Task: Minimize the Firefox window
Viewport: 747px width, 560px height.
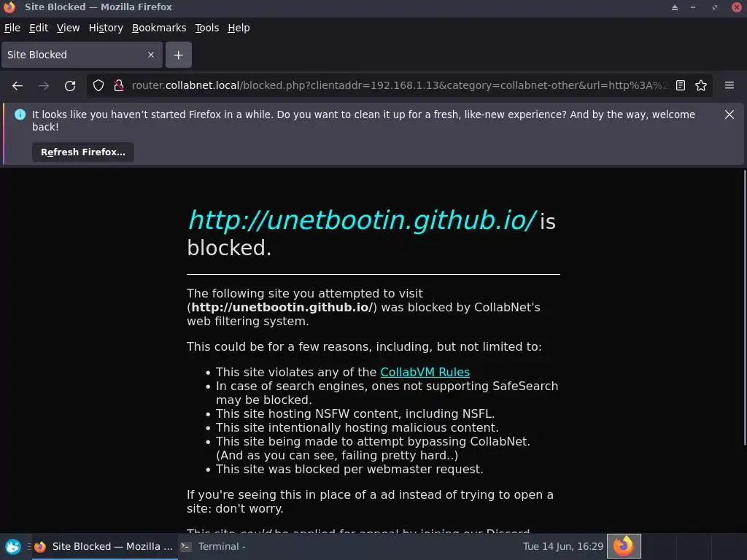Action: (x=693, y=7)
